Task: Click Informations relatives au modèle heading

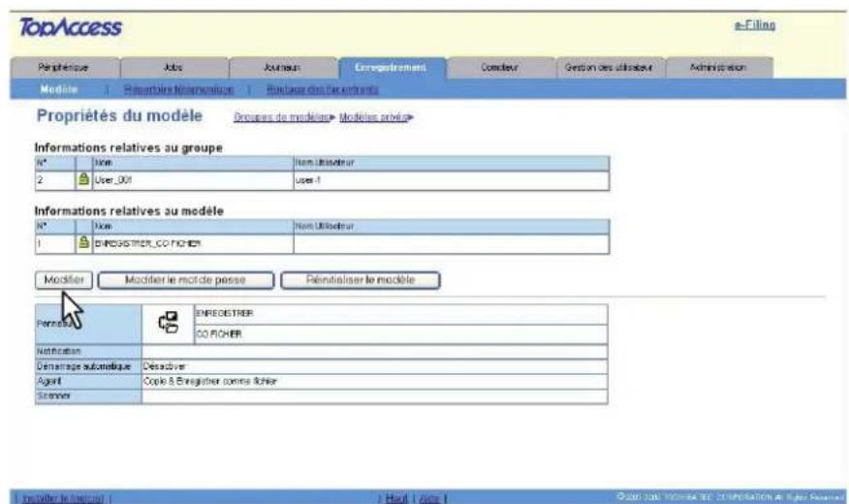Action: pos(129,211)
